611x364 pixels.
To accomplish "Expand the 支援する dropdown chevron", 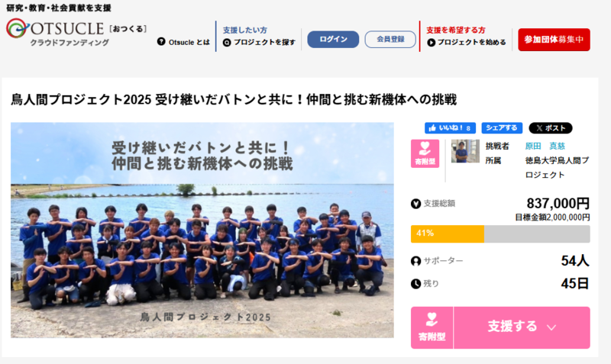I will [x=551, y=328].
